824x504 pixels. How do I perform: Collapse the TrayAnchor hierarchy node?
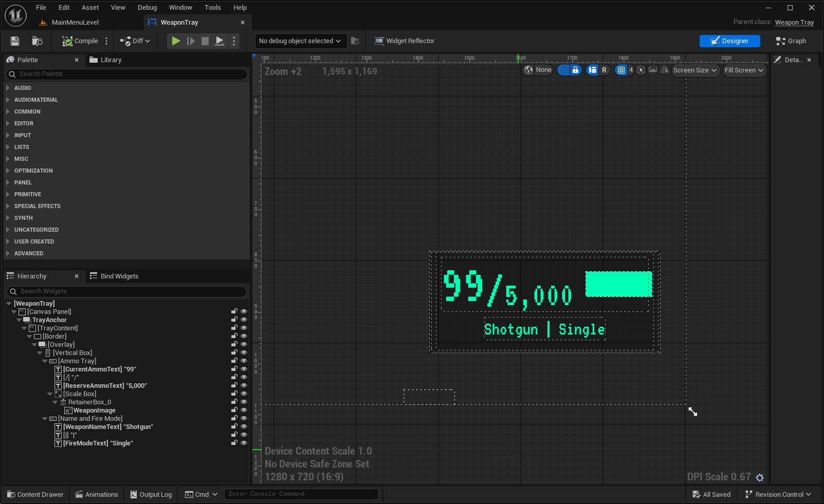click(x=19, y=320)
